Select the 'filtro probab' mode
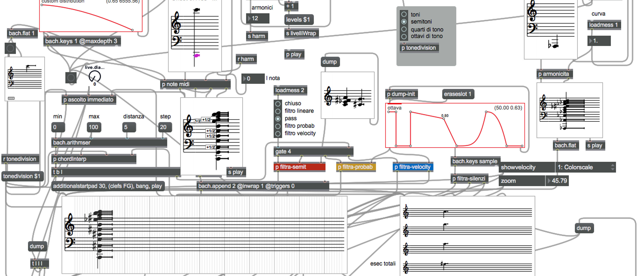 [x=278, y=126]
